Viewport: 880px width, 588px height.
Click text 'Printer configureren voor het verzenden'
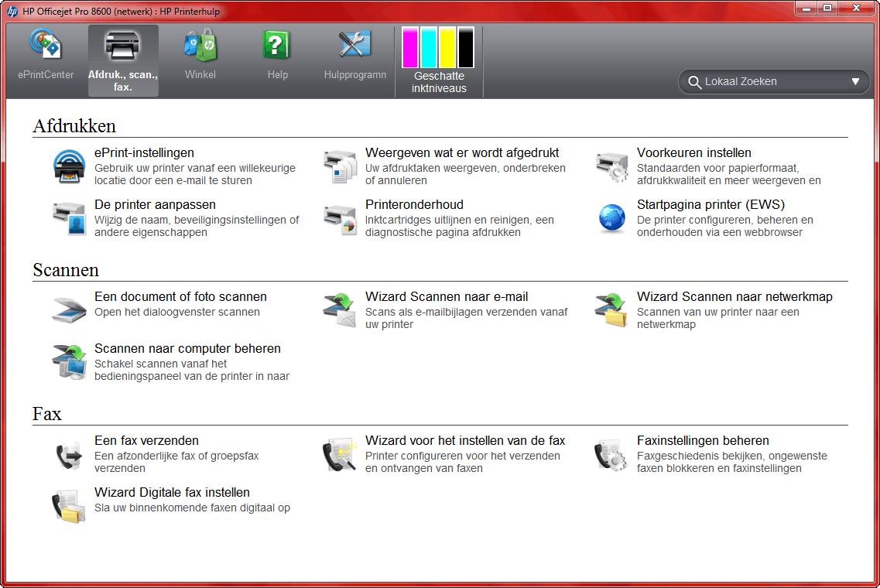463,456
